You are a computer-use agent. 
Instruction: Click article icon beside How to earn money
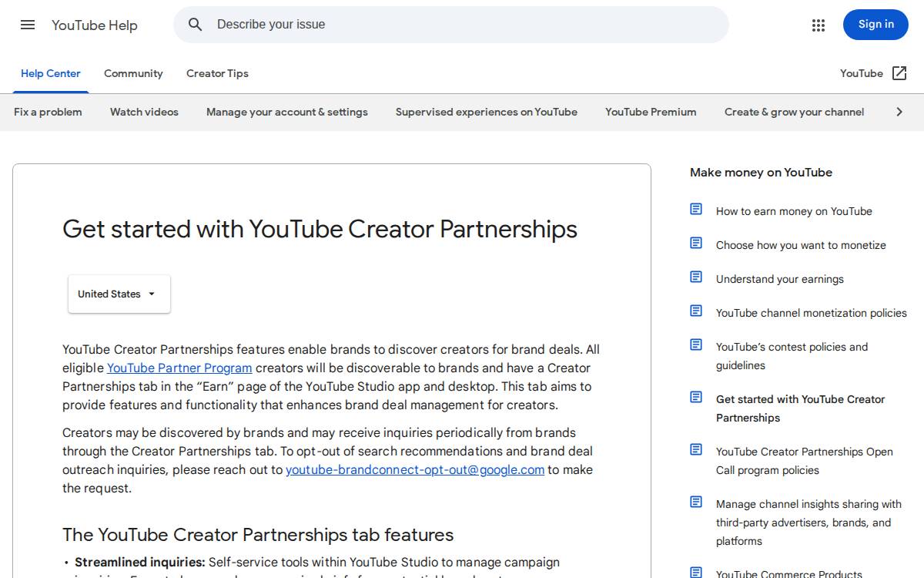point(696,209)
